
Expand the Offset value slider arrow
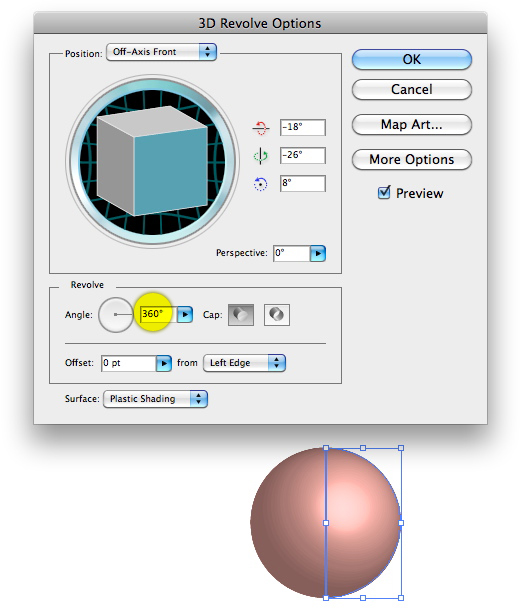(164, 364)
